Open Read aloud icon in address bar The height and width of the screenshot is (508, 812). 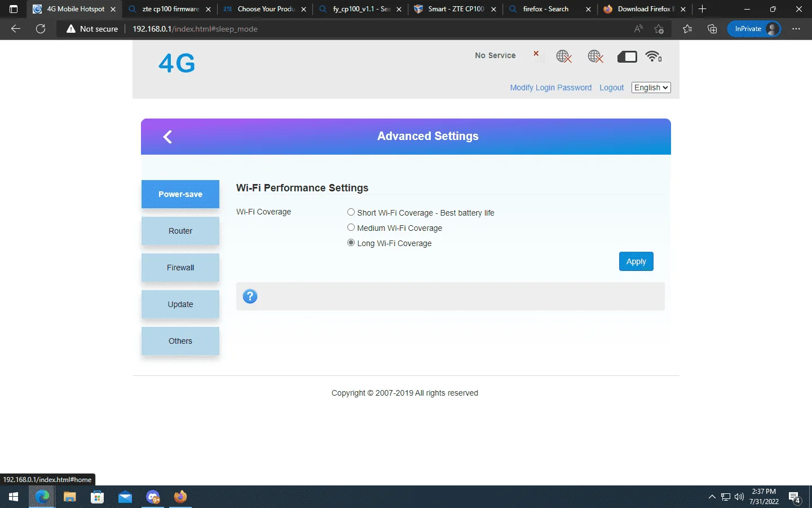tap(638, 29)
